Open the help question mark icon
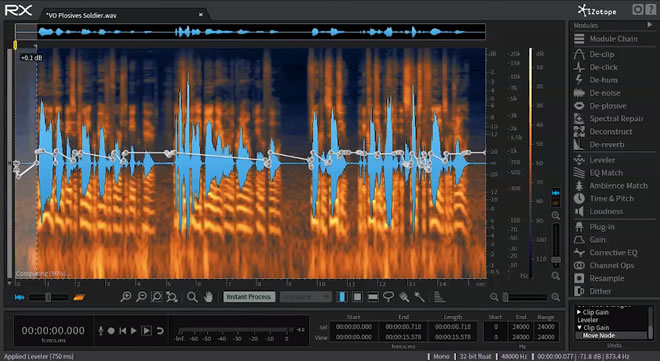 pos(650,10)
